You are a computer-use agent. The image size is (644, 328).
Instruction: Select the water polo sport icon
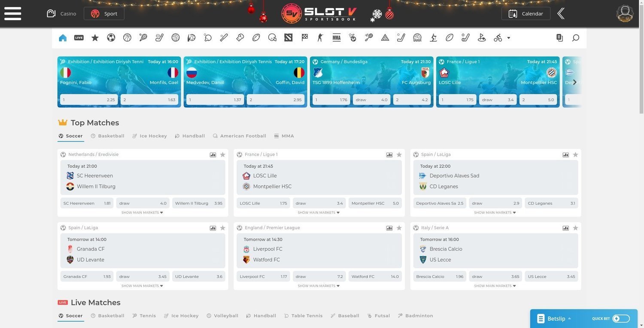[x=417, y=38]
